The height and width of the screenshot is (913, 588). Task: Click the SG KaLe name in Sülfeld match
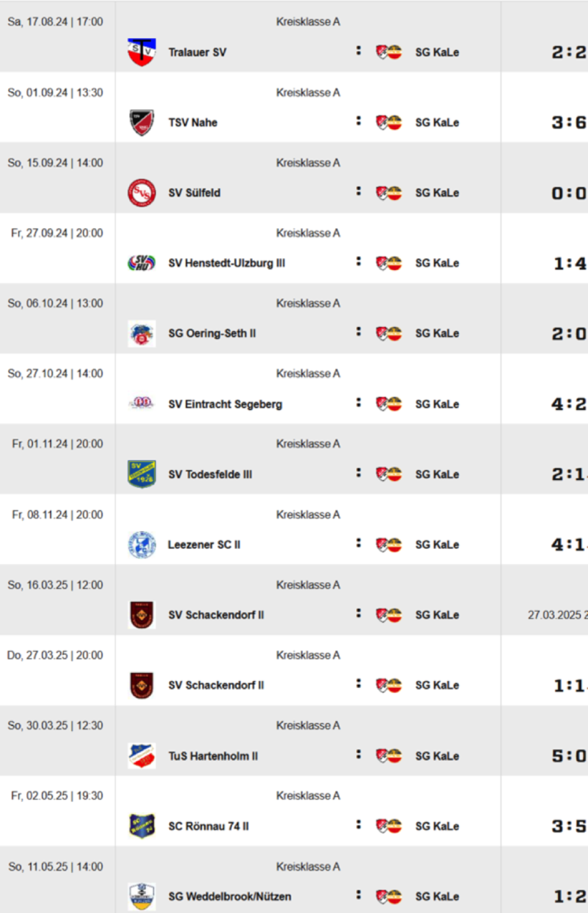(437, 193)
